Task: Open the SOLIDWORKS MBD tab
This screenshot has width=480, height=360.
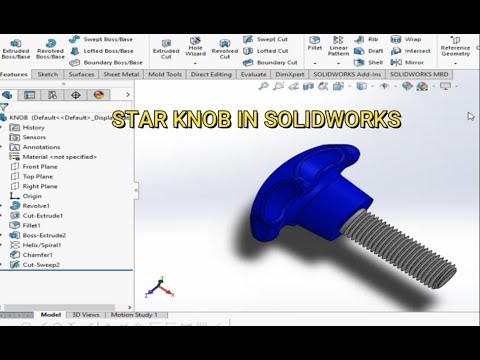Action: click(419, 74)
